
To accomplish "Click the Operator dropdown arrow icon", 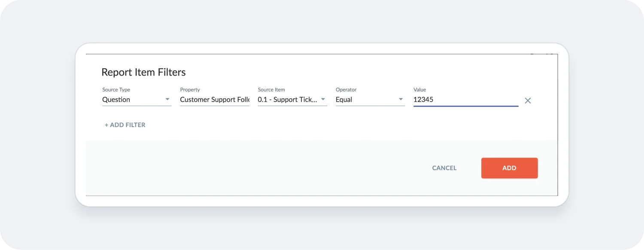I will [401, 99].
